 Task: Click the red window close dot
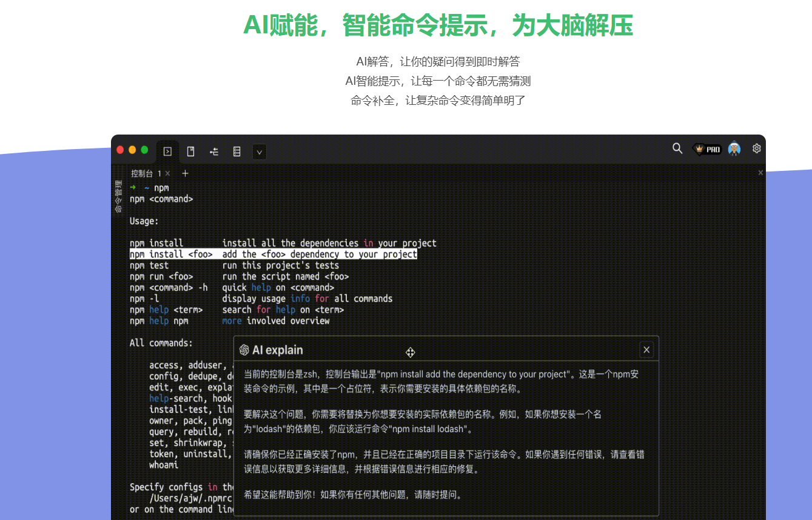point(120,150)
